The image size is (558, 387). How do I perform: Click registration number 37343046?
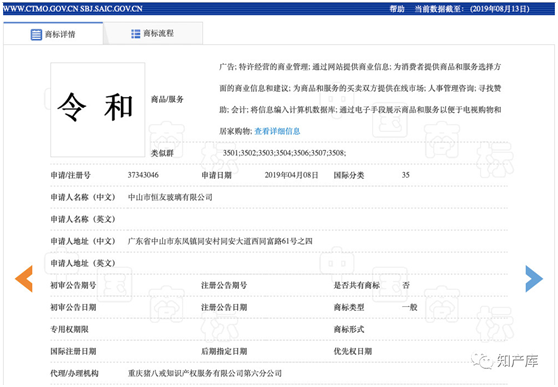[x=143, y=175]
